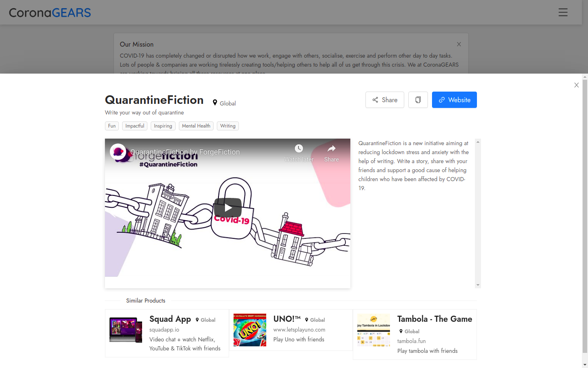Select the Fun tag
The height and width of the screenshot is (368, 588).
112,126
